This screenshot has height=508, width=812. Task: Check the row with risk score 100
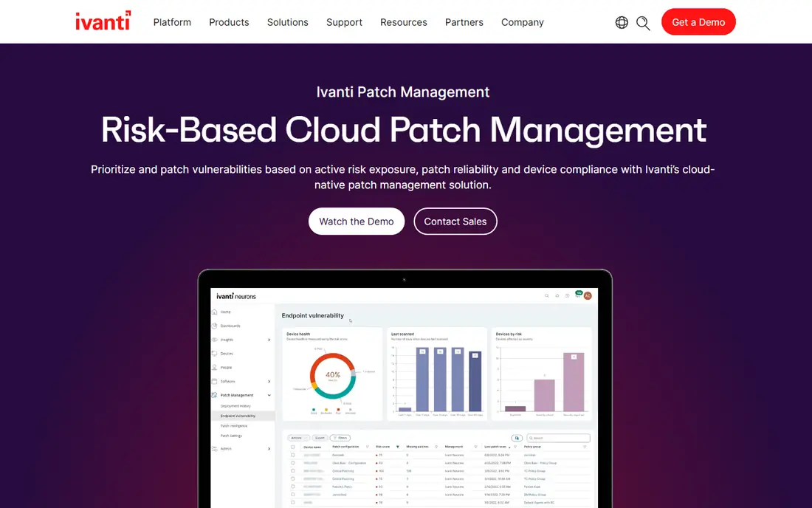coord(292,471)
